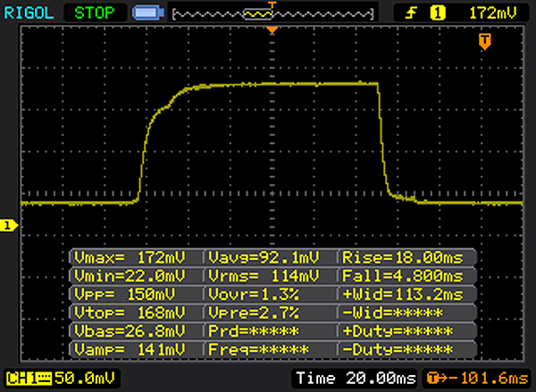This screenshot has width=536, height=392.
Task: Click the orange trigger position marker atop the grid
Action: [x=272, y=30]
